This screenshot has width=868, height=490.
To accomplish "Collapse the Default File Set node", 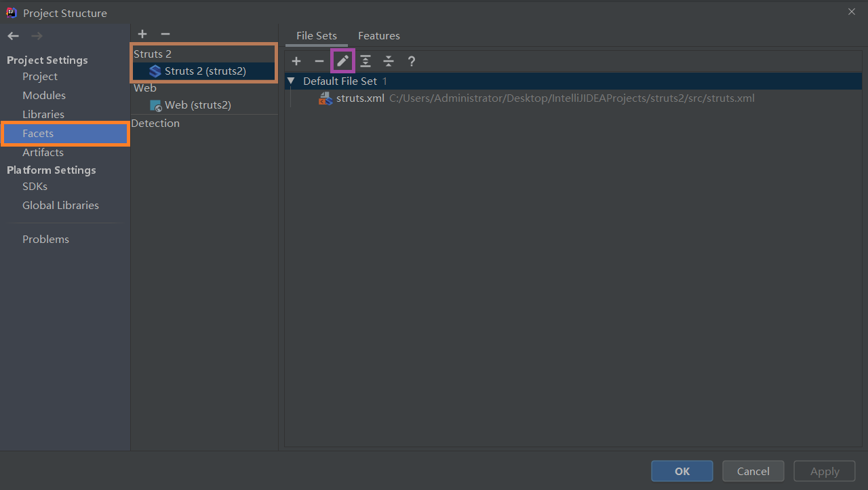I will (x=291, y=81).
